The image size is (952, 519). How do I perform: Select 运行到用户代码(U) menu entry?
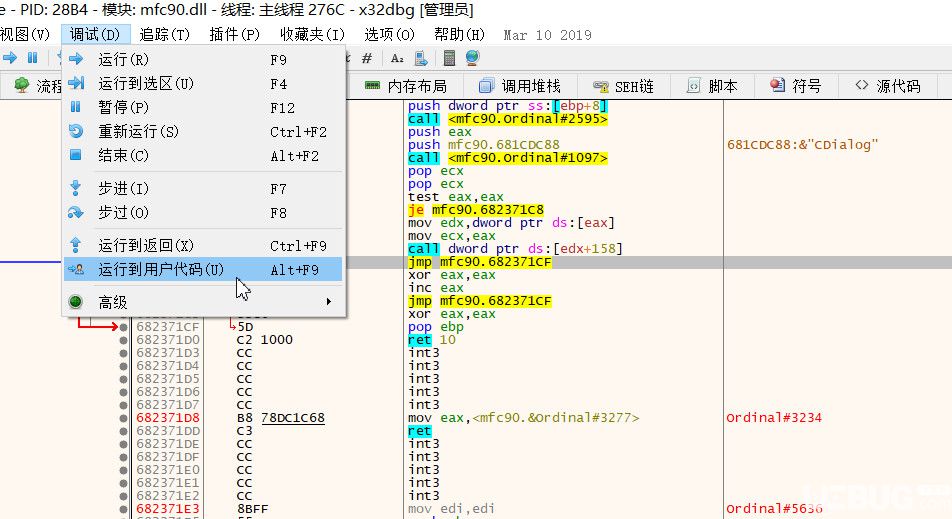[x=203, y=269]
